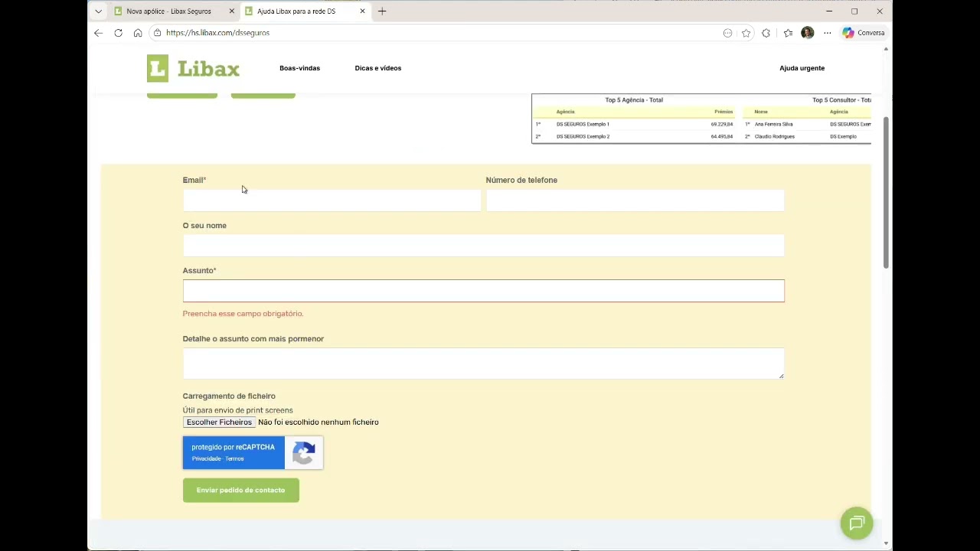Click scrollbar down arrow
The width and height of the screenshot is (980, 551).
pyautogui.click(x=886, y=543)
